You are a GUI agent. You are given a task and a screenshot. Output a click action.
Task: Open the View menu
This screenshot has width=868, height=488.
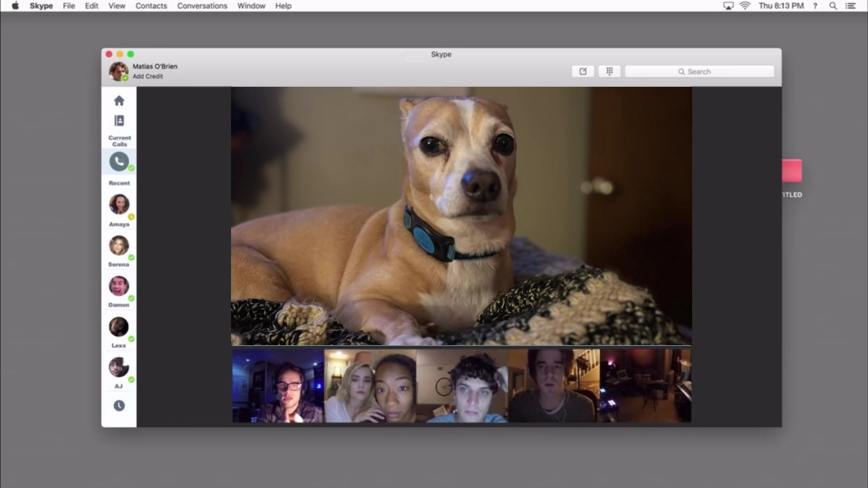pos(117,6)
